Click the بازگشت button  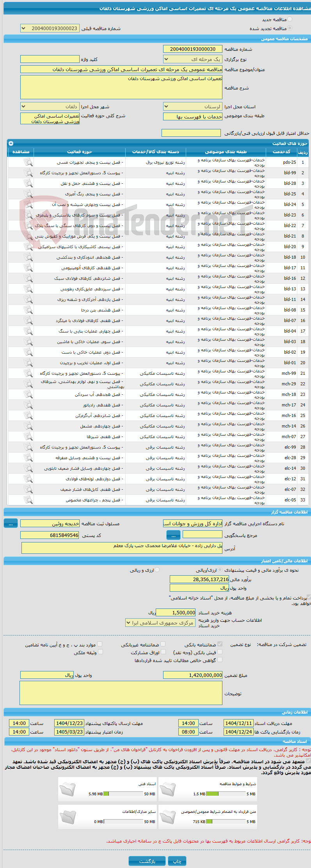click(x=148, y=861)
